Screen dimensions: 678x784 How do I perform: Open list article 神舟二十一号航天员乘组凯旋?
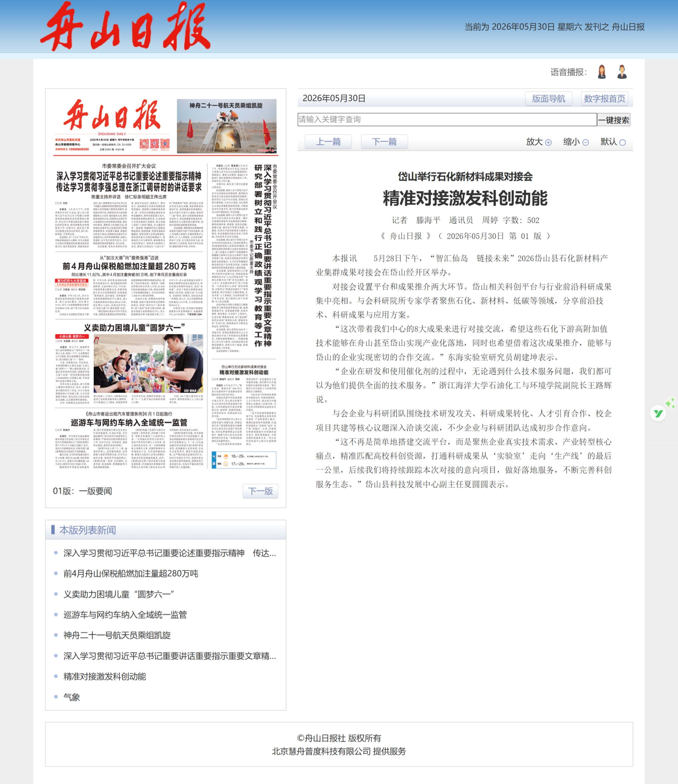tap(117, 635)
